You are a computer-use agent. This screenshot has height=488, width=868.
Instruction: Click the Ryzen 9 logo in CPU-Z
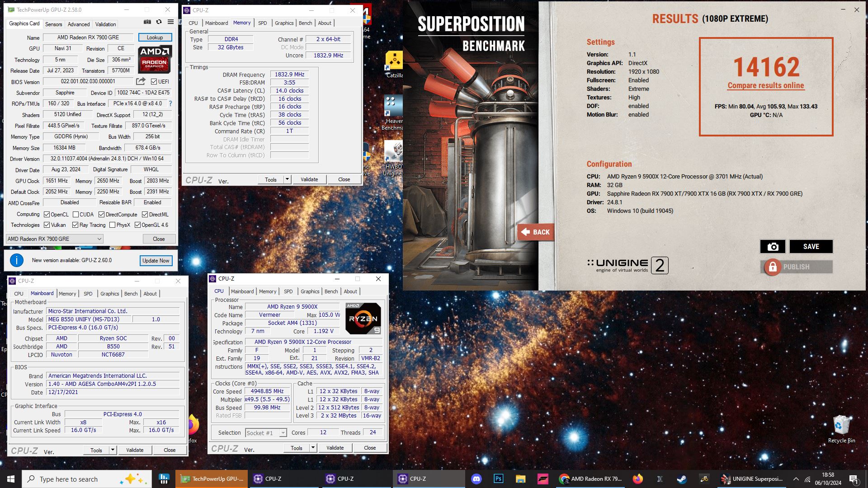363,319
